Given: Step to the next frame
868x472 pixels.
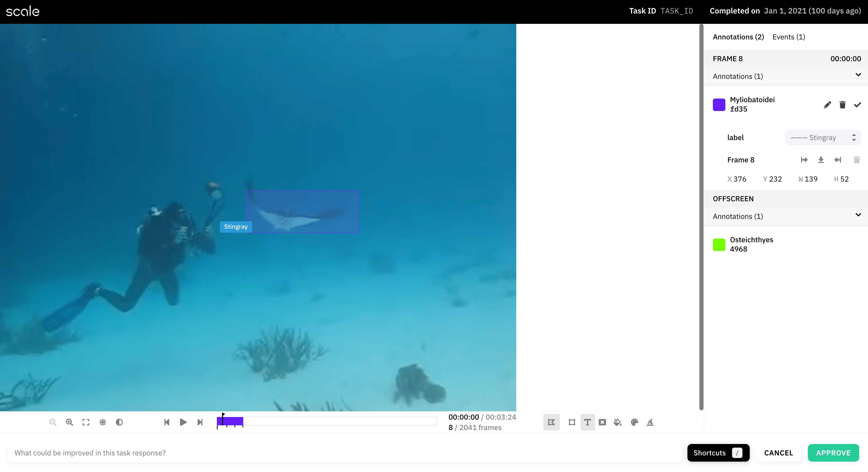Looking at the screenshot, I should point(200,422).
